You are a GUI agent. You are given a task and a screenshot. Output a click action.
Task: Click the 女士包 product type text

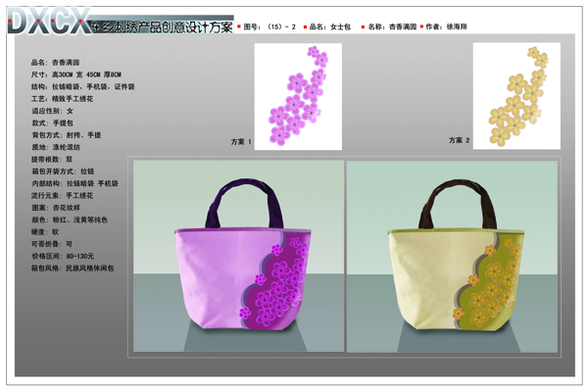[339, 27]
